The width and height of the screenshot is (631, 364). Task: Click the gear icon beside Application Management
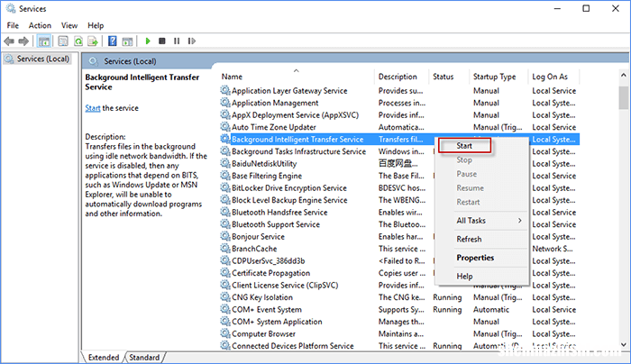225,103
